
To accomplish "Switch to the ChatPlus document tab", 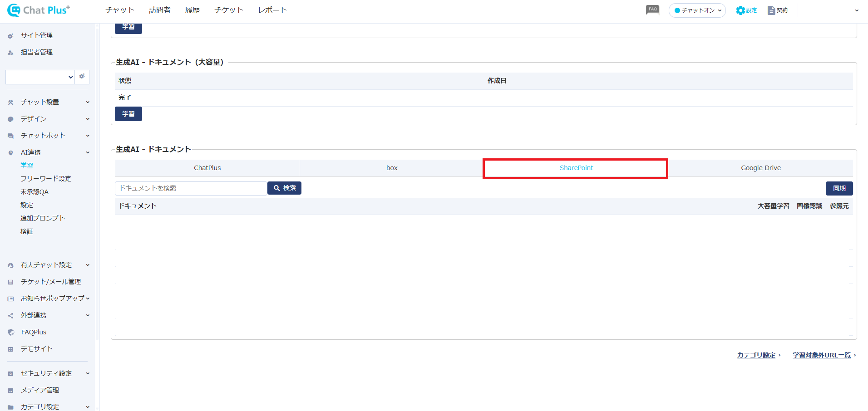I will coord(207,168).
